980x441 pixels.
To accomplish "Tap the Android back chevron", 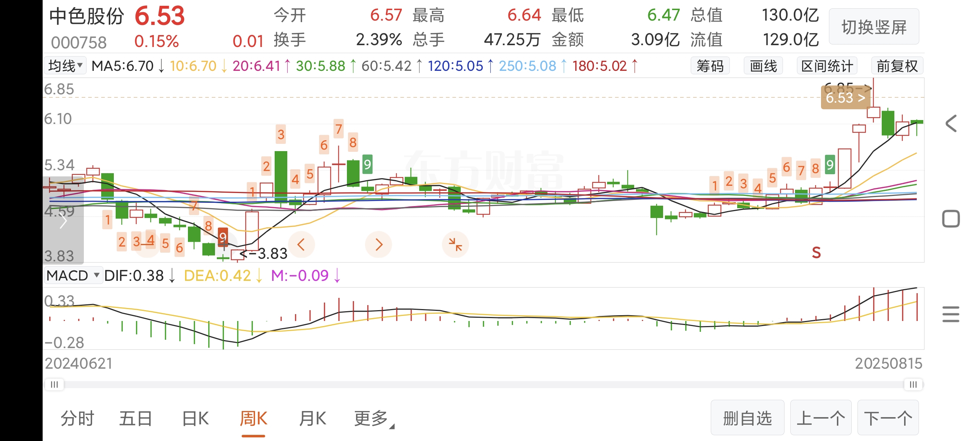I will coord(951,124).
